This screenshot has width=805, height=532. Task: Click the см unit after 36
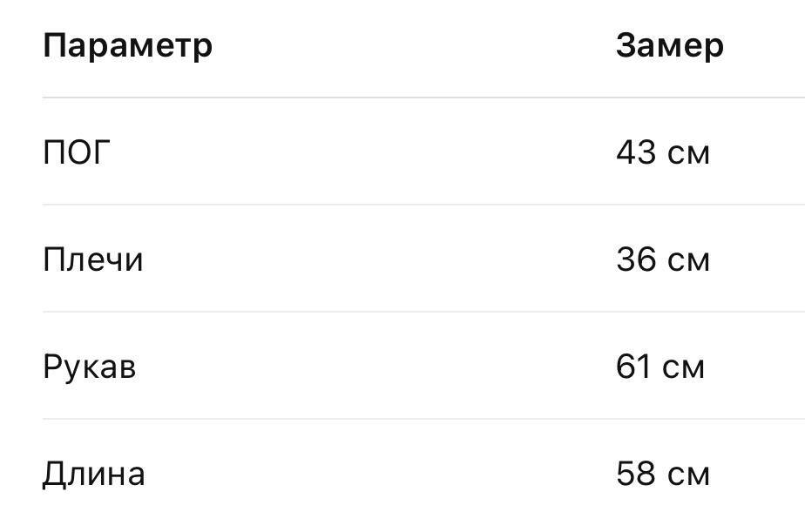(x=688, y=261)
